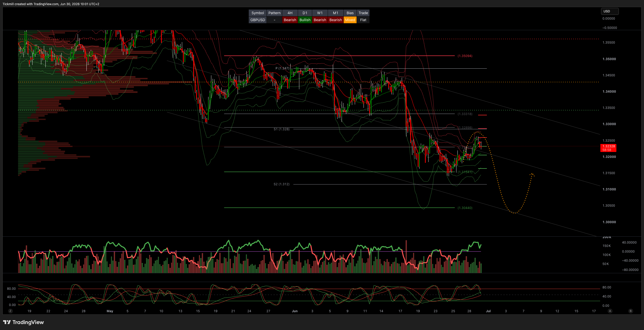Click the Pattern column header

274,13
